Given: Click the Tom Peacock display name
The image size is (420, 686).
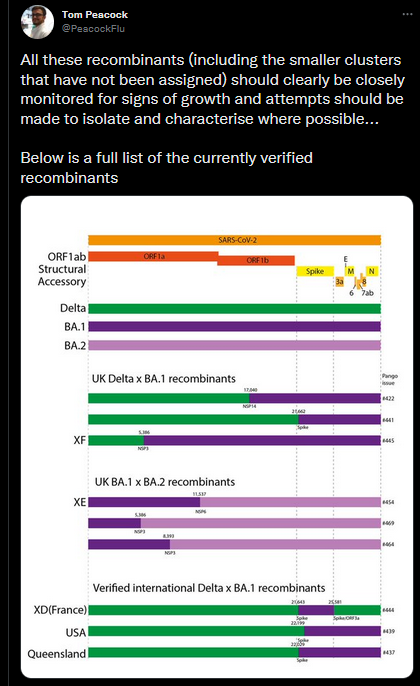Looking at the screenshot, I should (x=95, y=14).
